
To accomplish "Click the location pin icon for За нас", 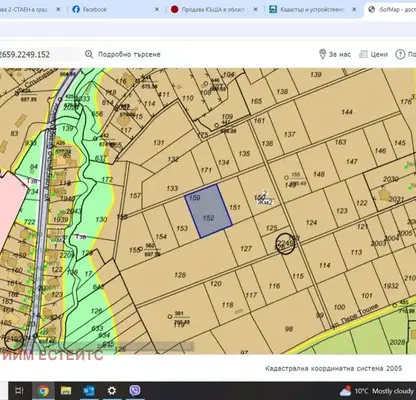I will tap(322, 54).
